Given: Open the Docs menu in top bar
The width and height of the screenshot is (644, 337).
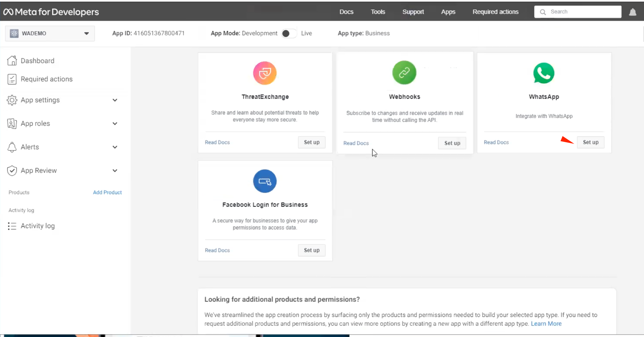Looking at the screenshot, I should [x=346, y=12].
